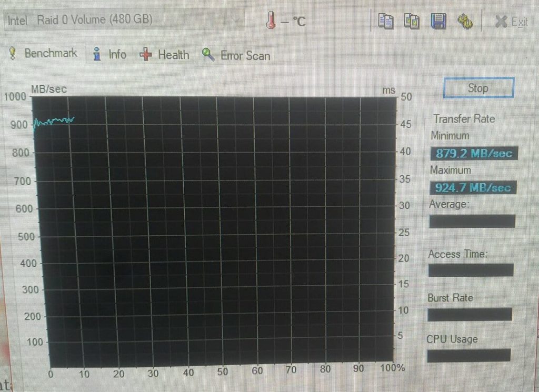The width and height of the screenshot is (539, 392).
Task: Select the Benchmark tab
Action: (51, 53)
